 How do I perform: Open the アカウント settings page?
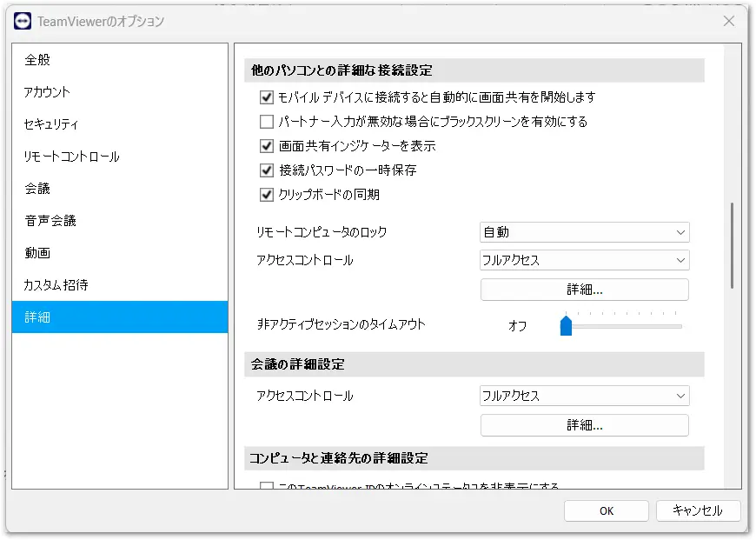point(120,92)
